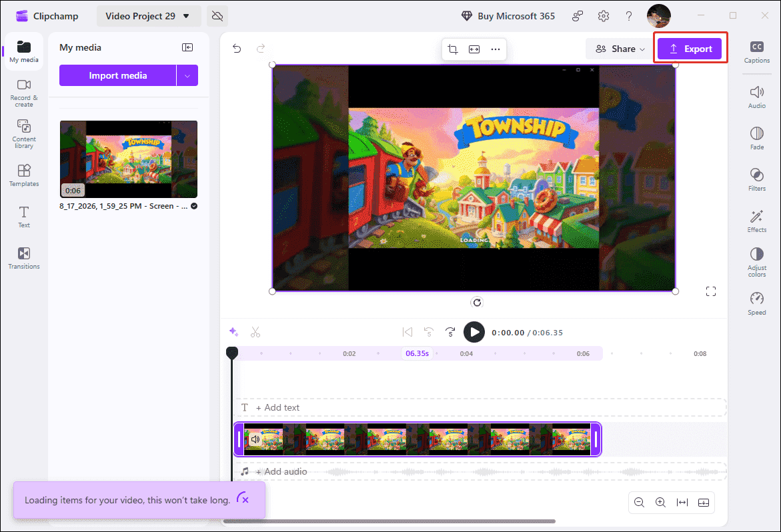
Task: Open the feedback people icon in header
Action: [578, 16]
